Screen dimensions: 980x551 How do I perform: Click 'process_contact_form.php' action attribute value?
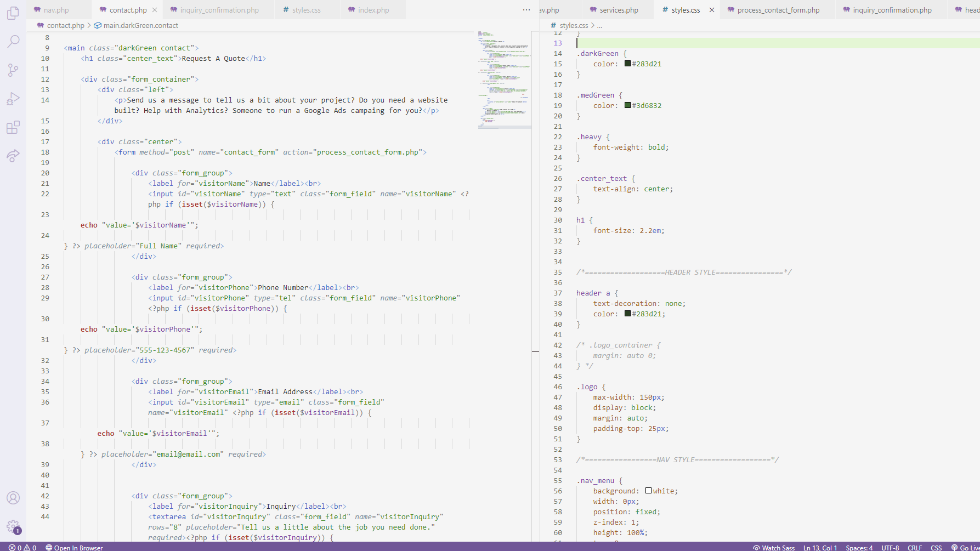[x=367, y=152]
